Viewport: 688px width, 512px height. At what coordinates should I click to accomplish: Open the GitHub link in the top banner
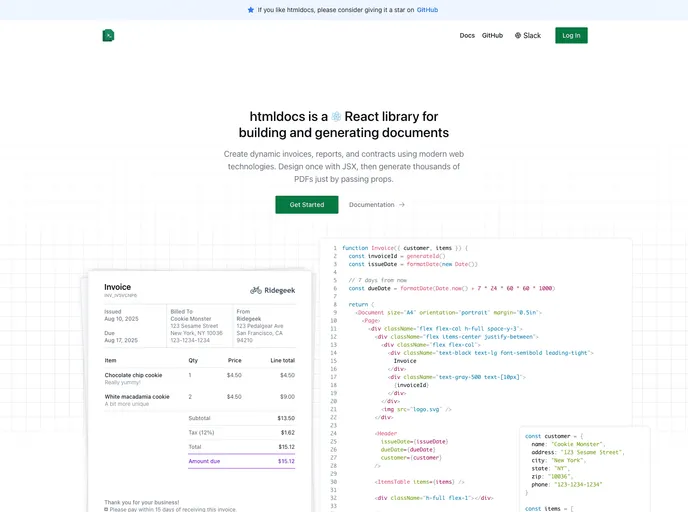pos(427,10)
